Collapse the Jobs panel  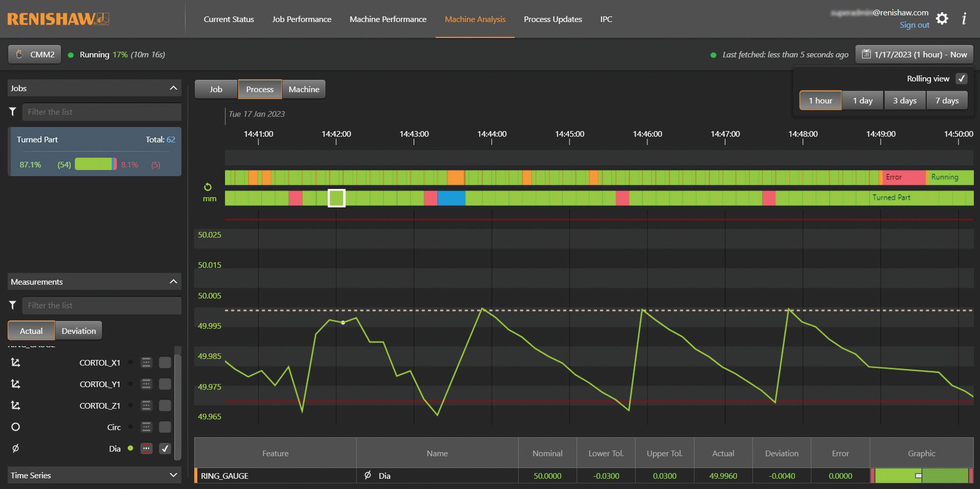pos(173,88)
